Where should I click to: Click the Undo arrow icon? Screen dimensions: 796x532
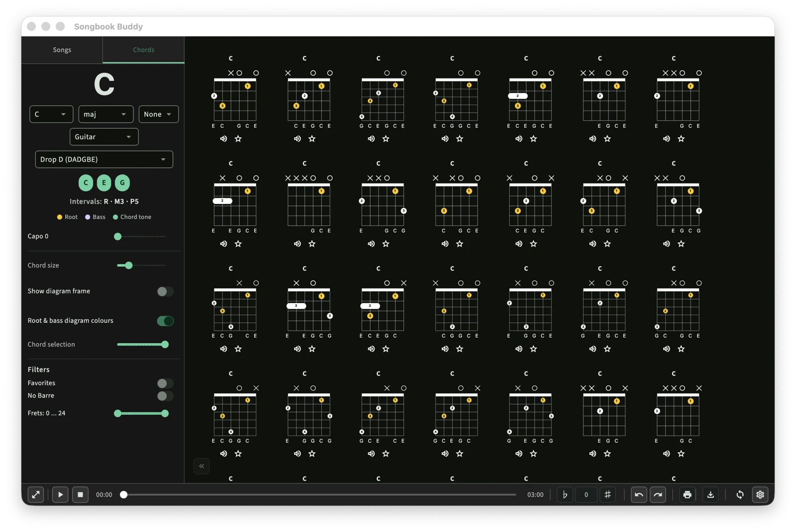pyautogui.click(x=639, y=495)
